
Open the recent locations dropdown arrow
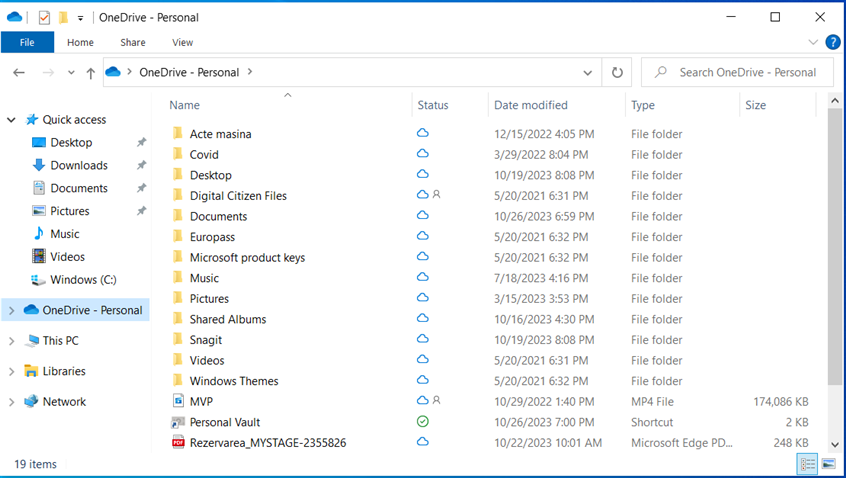[71, 73]
